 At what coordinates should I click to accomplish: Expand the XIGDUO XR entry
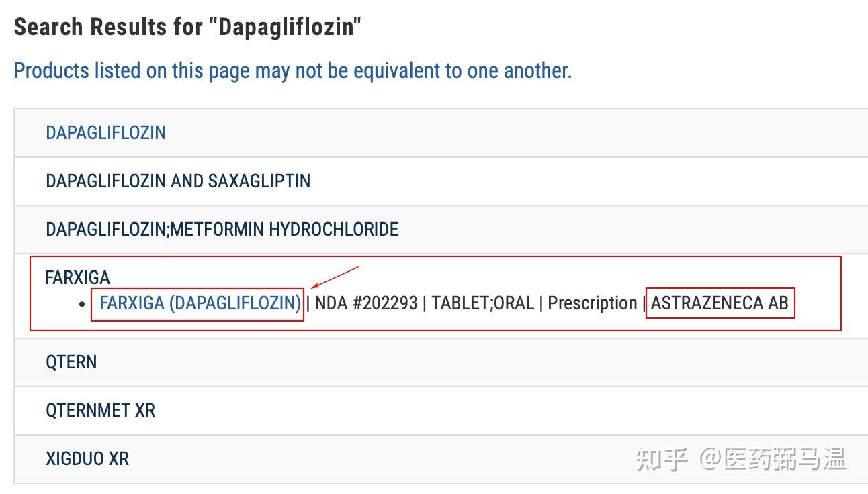click(x=88, y=458)
